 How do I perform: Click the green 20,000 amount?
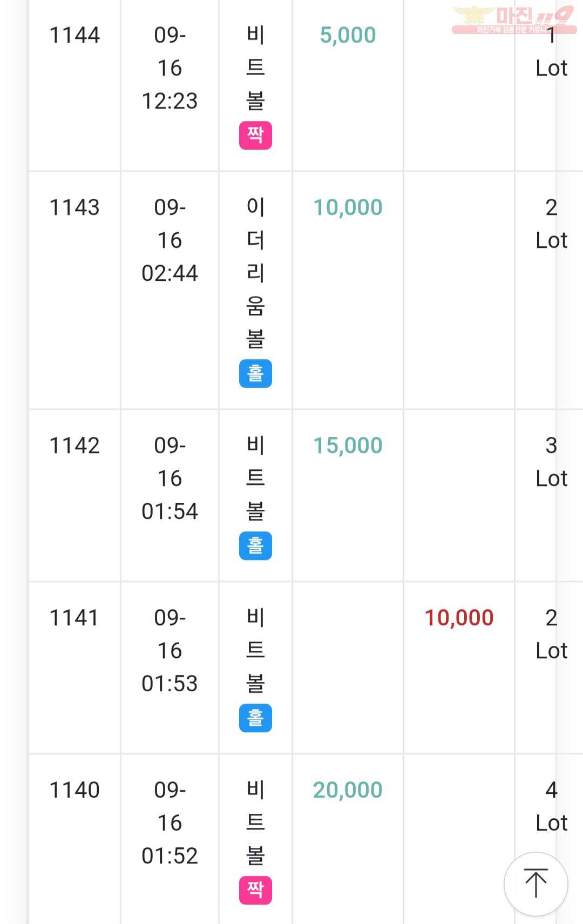(x=348, y=790)
